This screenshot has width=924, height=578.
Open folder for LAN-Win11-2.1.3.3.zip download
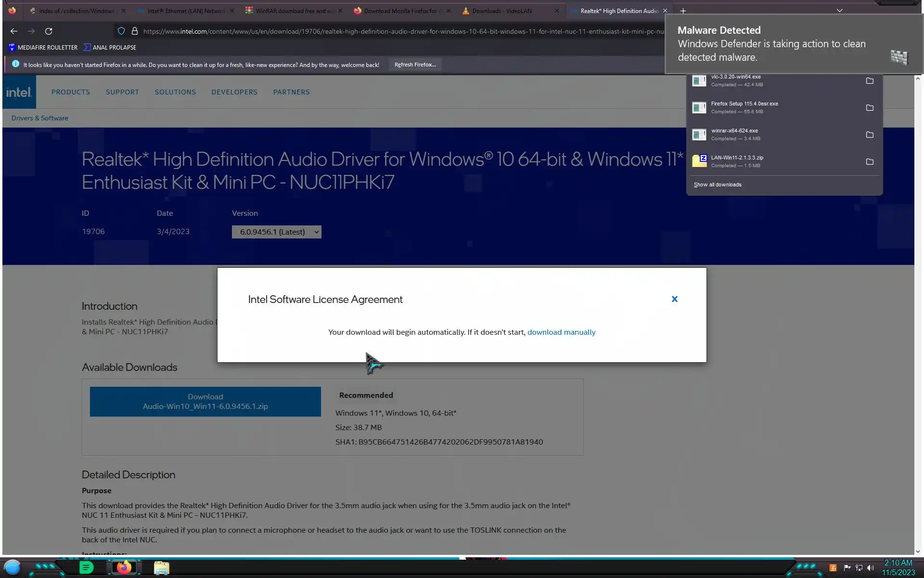click(x=869, y=162)
